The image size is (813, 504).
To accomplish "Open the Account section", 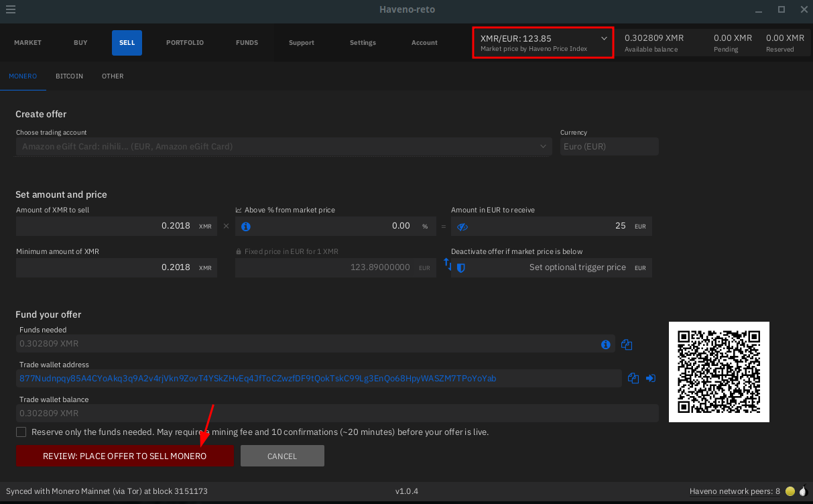I will pyautogui.click(x=424, y=43).
